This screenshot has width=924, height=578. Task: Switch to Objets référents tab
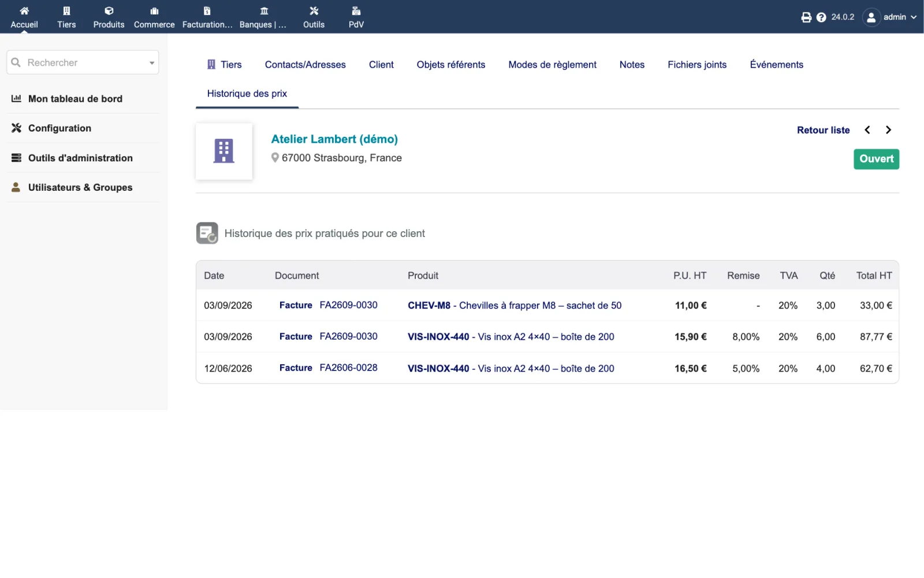point(451,65)
